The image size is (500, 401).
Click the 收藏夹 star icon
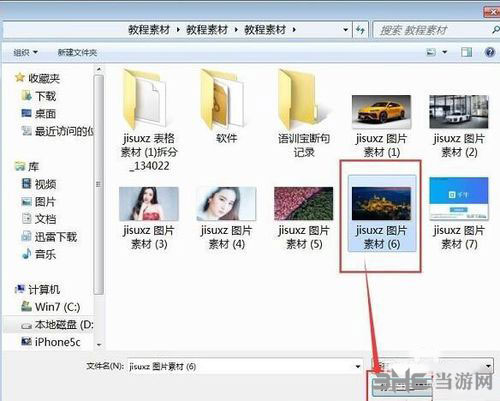tap(20, 78)
